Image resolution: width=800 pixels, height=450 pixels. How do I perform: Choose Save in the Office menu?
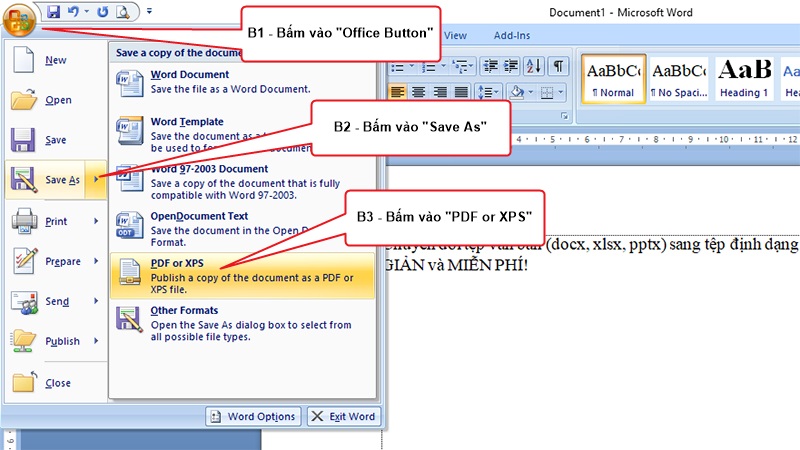point(56,140)
